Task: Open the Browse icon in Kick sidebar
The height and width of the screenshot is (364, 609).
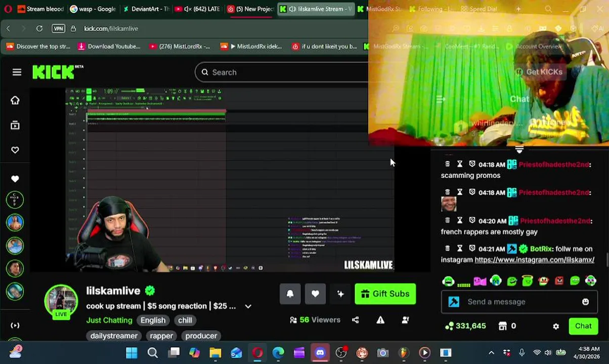Action: [x=15, y=125]
